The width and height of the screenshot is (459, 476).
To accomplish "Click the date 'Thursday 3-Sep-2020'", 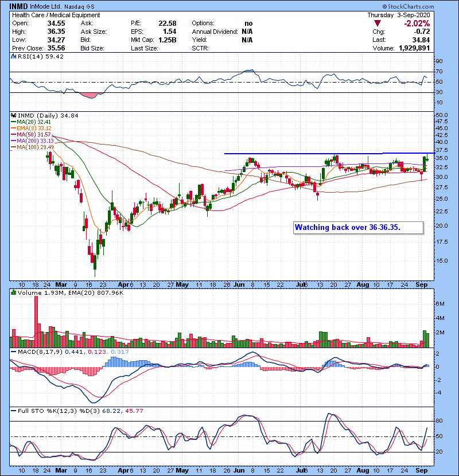I will [399, 15].
